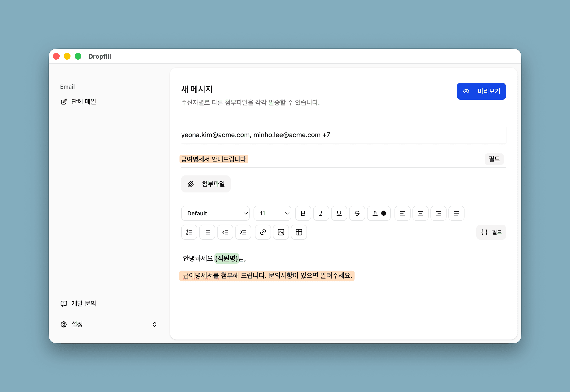Insert a numbered list

click(189, 232)
